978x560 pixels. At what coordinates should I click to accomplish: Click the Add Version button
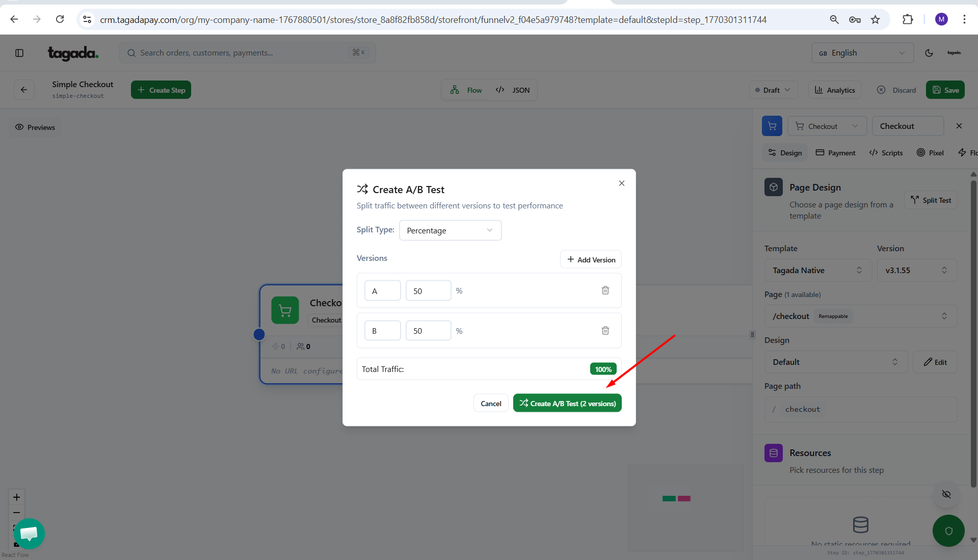click(x=591, y=260)
